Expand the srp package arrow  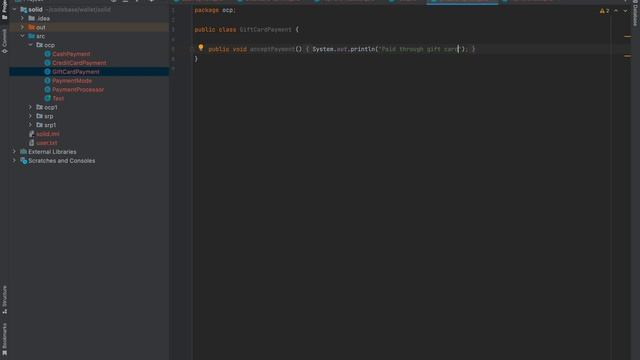click(30, 116)
